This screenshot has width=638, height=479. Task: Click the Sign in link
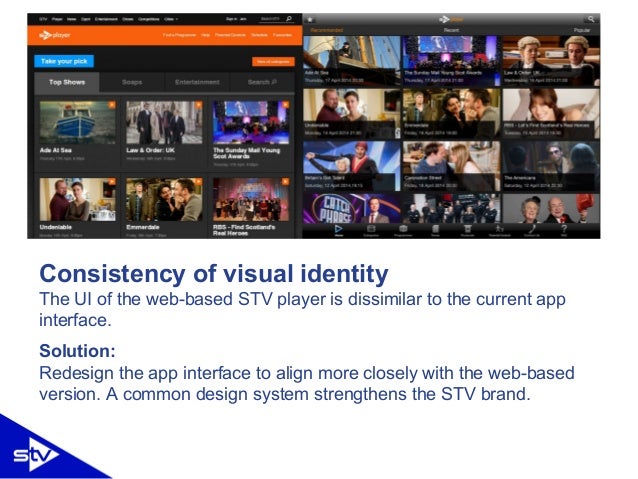(232, 19)
